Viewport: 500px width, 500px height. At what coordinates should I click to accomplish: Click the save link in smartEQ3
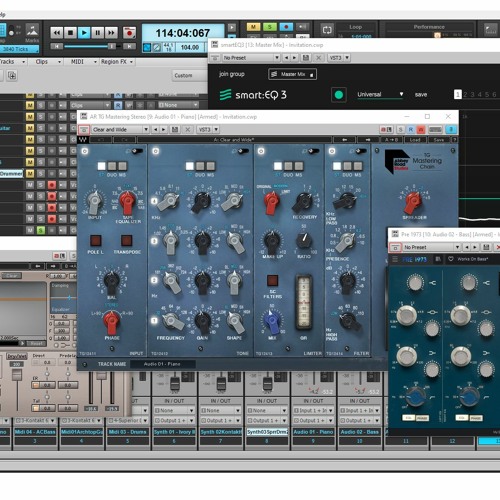421,95
